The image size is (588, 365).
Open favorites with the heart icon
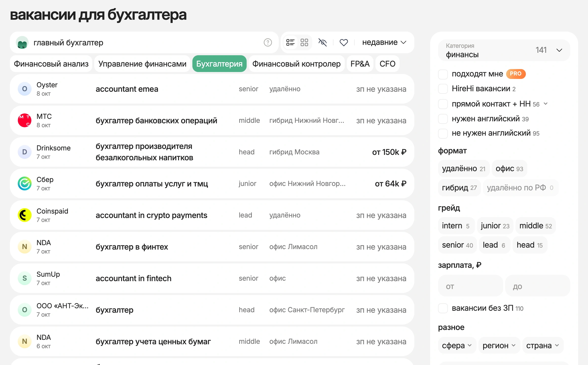click(x=344, y=42)
